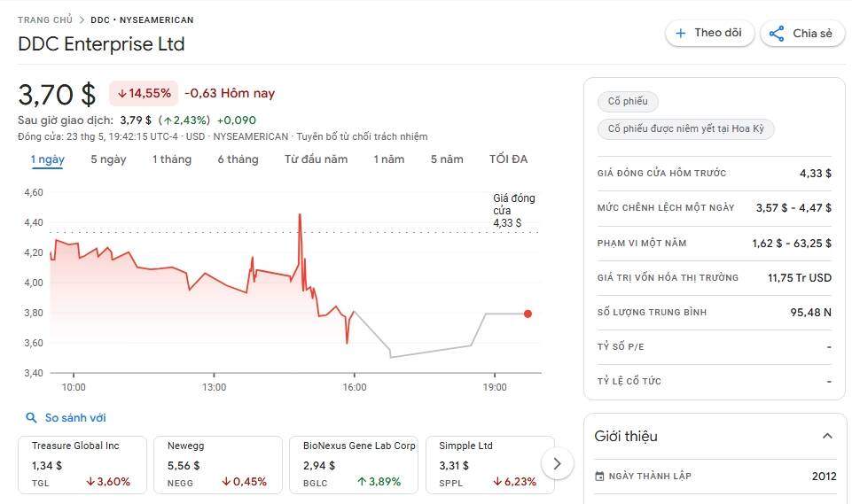
Task: Switch chart to 5 ngày range
Action: point(108,159)
